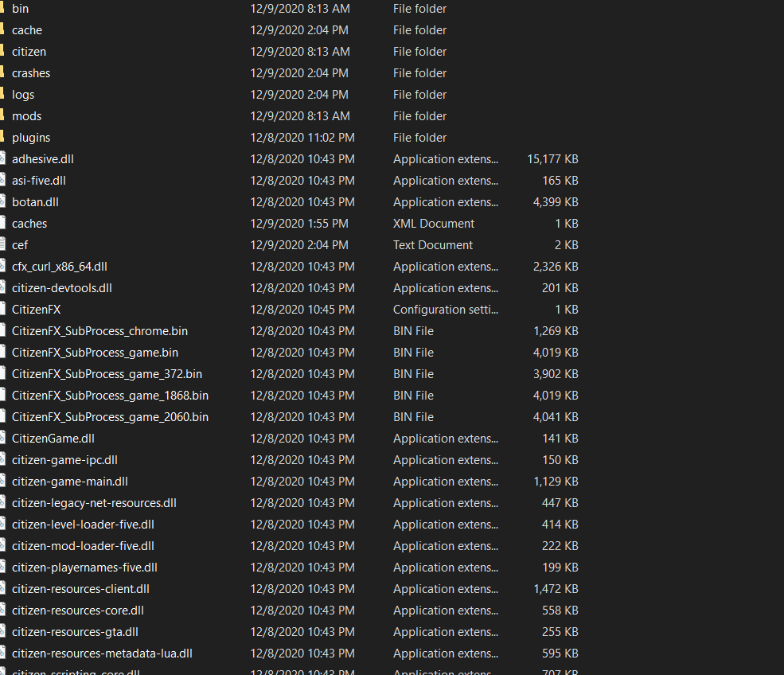The image size is (784, 675).
Task: Select CitizenFX_SubProcess_chrome.bin file name
Action: tap(100, 331)
